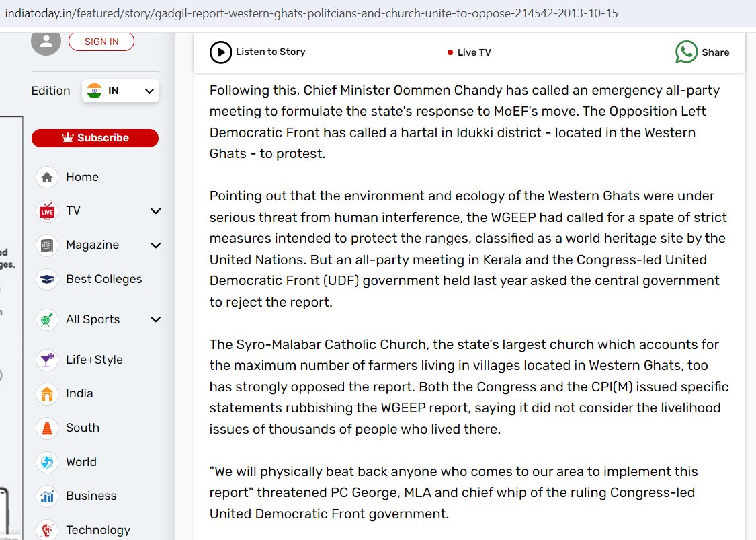Open the South menu item
This screenshot has width=756, height=540.
pyautogui.click(x=83, y=428)
